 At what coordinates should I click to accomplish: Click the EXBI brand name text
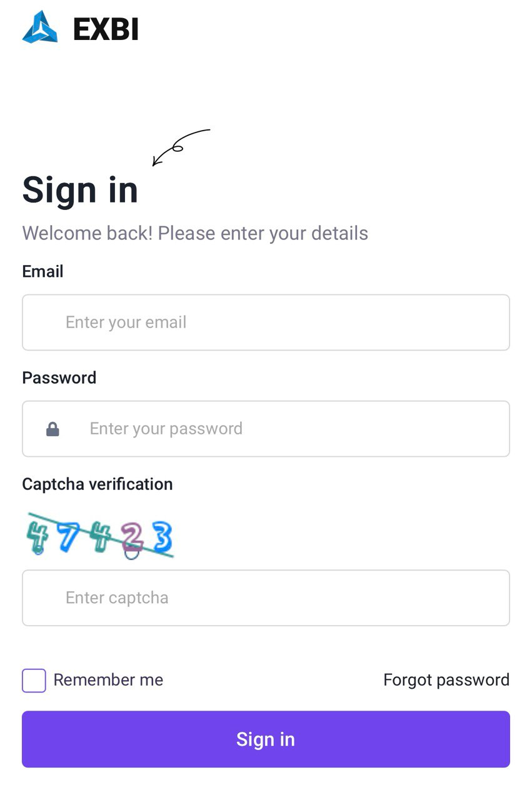click(106, 29)
